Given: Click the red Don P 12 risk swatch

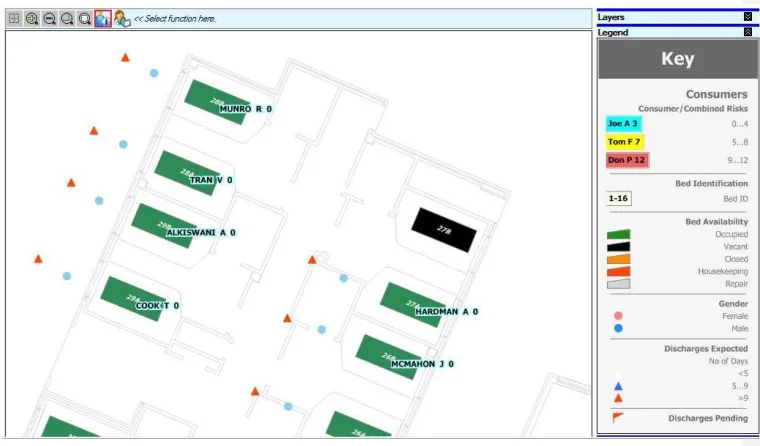Looking at the screenshot, I should point(627,160).
